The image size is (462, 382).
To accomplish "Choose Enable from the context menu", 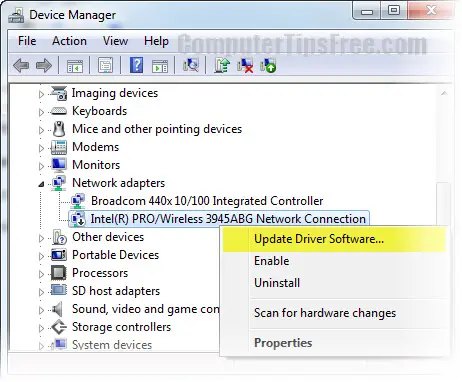I will 334,261.
